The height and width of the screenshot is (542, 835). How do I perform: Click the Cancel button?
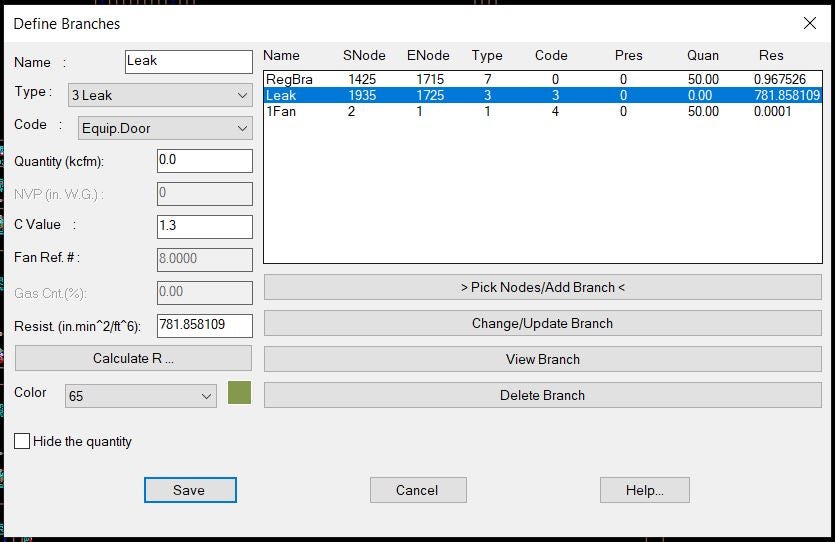(418, 490)
